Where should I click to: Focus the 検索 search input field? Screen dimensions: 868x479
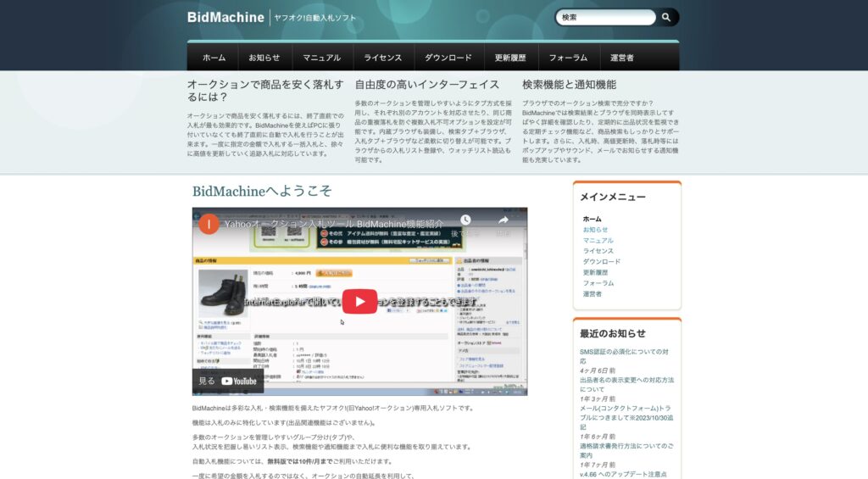[x=605, y=17]
